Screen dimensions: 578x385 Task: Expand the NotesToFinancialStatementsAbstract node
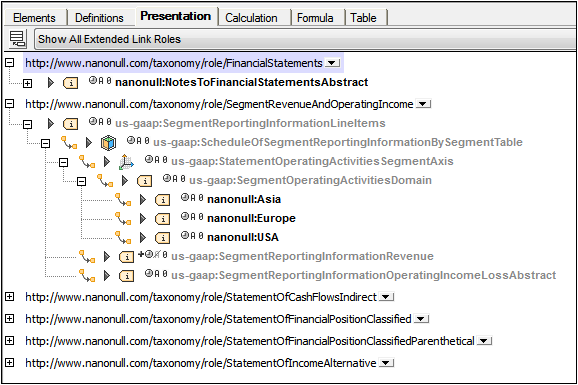[27, 83]
